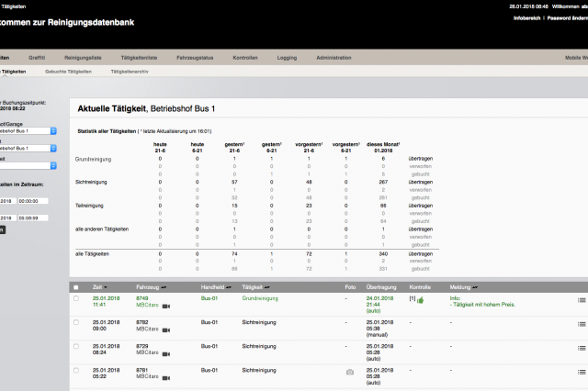588x391 pixels.
Task: Open video camera icon for vehicle 8729
Action: coord(166,354)
